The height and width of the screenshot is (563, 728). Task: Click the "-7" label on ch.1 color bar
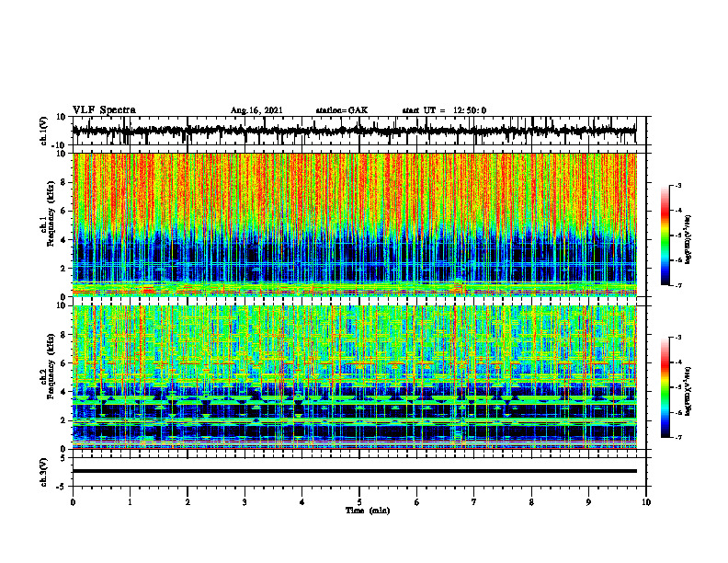[x=678, y=285]
